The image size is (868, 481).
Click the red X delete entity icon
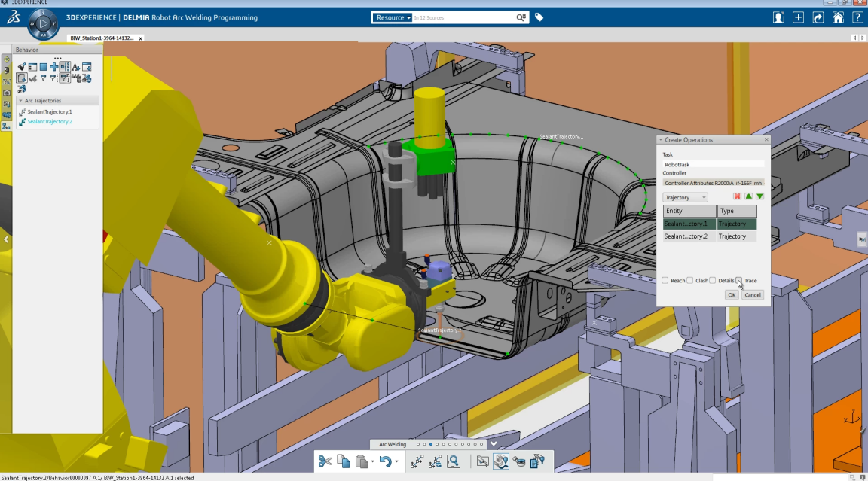(x=737, y=196)
